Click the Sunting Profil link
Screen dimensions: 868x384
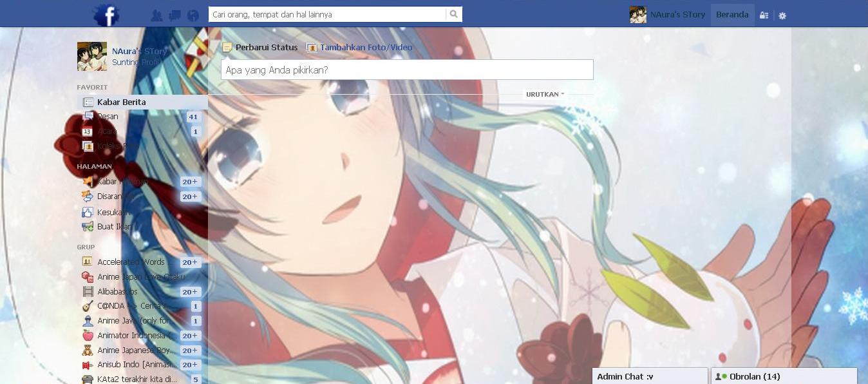point(135,62)
